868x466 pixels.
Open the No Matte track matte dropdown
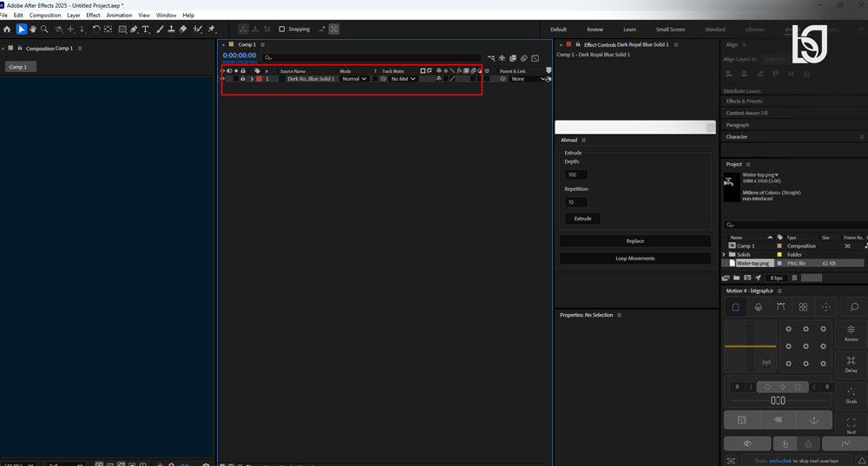(x=403, y=79)
